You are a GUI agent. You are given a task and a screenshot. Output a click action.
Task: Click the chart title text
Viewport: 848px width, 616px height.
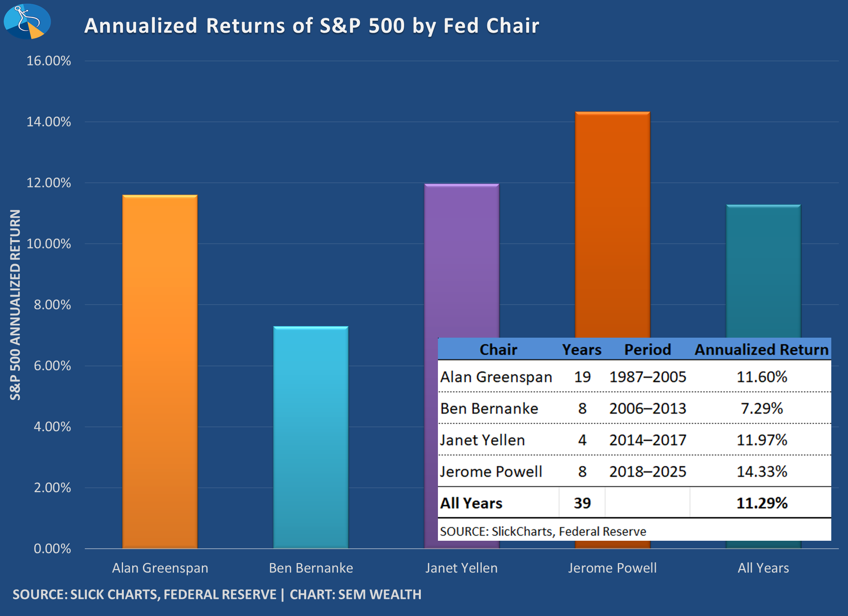point(312,26)
